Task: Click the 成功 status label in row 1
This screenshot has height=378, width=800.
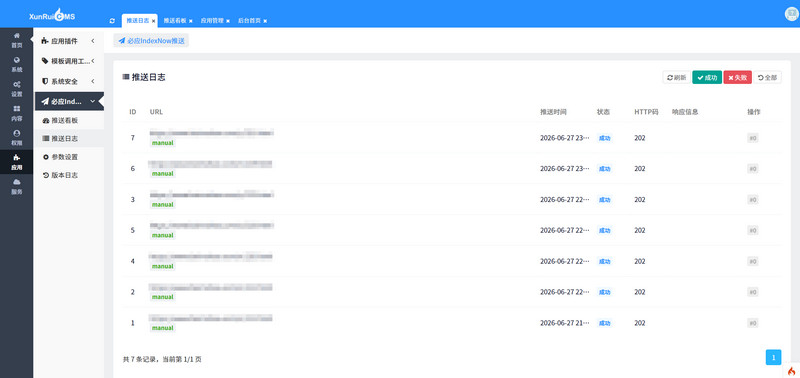Action: point(605,323)
